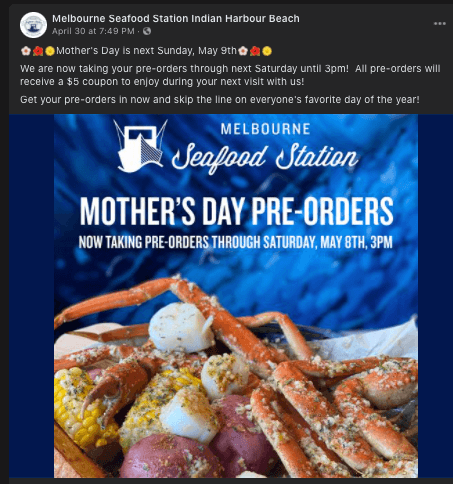453x484 pixels.
Task: Click the white flower emoji after May 9th
Action: tap(243, 51)
